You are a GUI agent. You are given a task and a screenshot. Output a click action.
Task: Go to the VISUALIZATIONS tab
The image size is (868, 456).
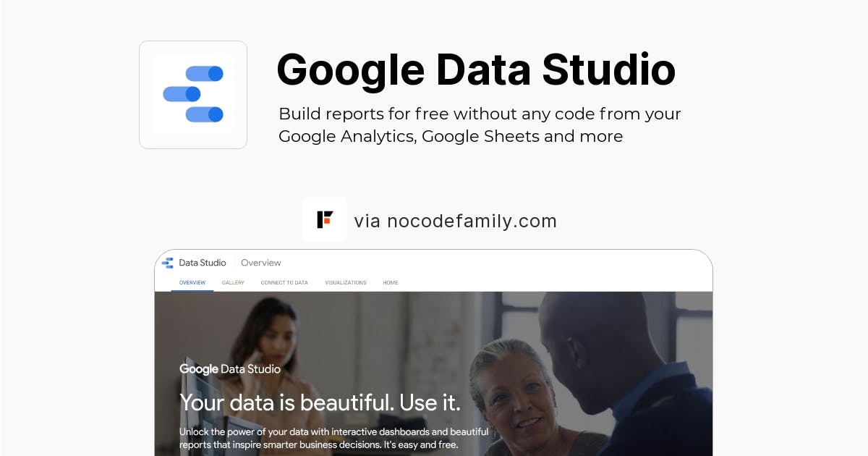(x=346, y=282)
